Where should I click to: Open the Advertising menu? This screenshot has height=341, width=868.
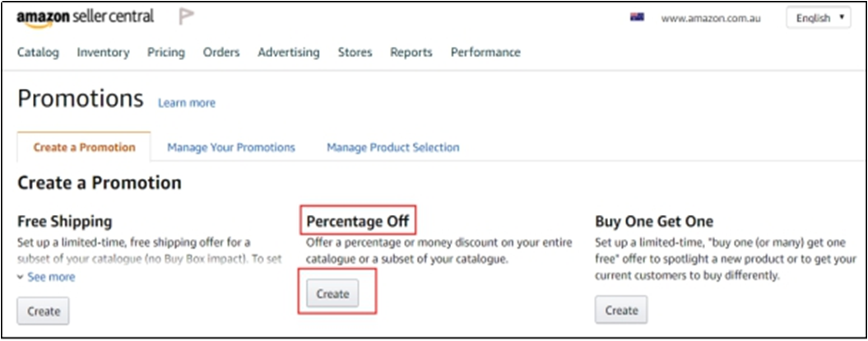pyautogui.click(x=288, y=52)
